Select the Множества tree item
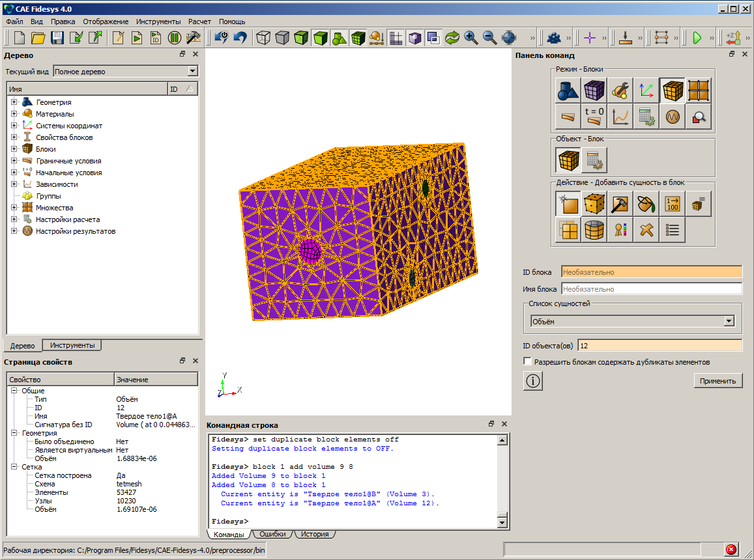 click(x=54, y=208)
